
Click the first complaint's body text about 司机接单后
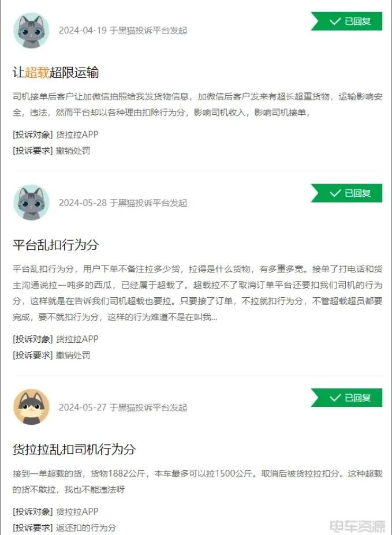click(x=197, y=104)
